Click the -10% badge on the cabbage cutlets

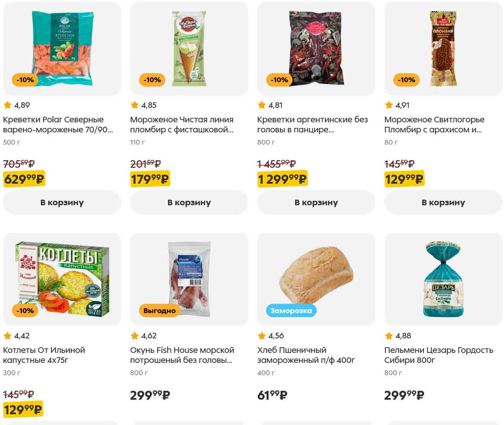tap(25, 310)
